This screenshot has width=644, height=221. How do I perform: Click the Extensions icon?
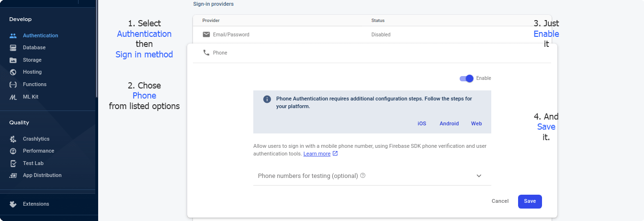pos(13,204)
